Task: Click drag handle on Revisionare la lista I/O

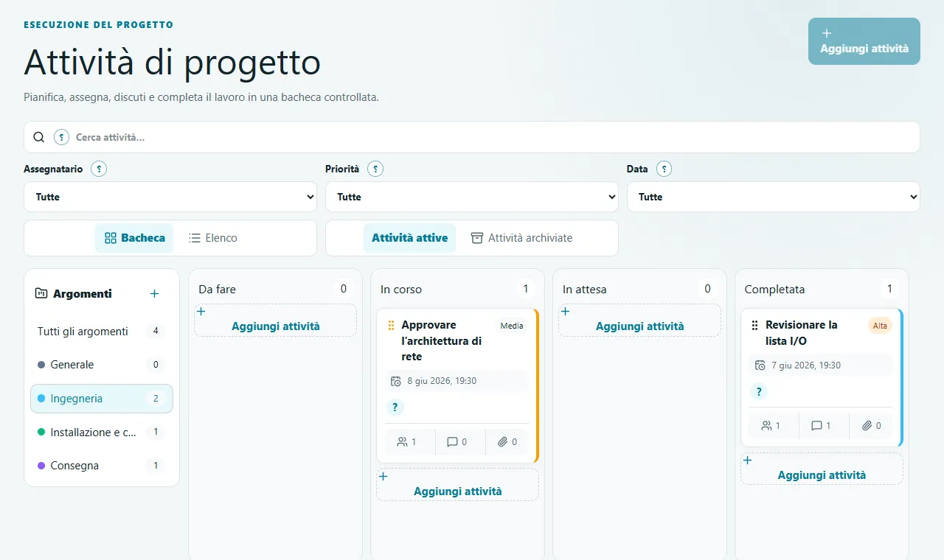Action: (754, 325)
